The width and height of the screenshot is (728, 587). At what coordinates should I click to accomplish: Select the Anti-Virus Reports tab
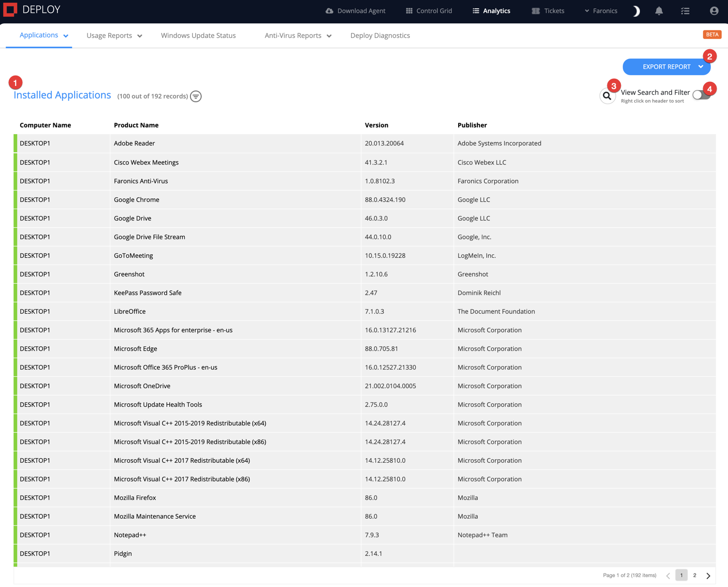[293, 36]
